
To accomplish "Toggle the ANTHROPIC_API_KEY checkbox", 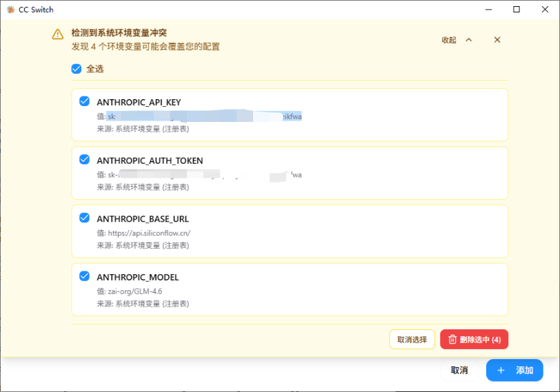I will (84, 101).
